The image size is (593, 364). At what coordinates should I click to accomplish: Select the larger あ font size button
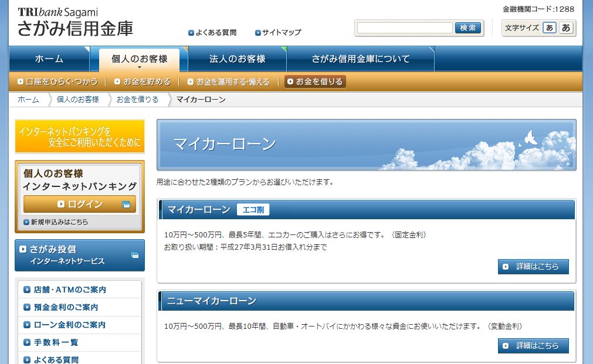566,28
